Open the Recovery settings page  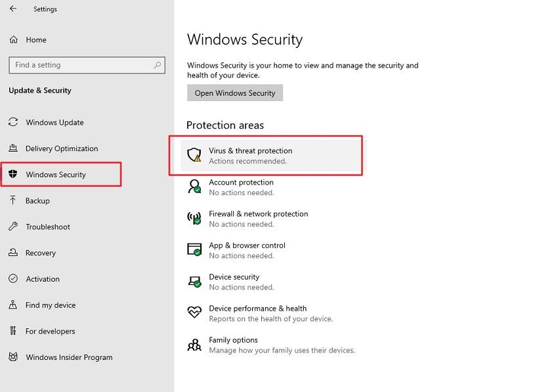pyautogui.click(x=41, y=253)
